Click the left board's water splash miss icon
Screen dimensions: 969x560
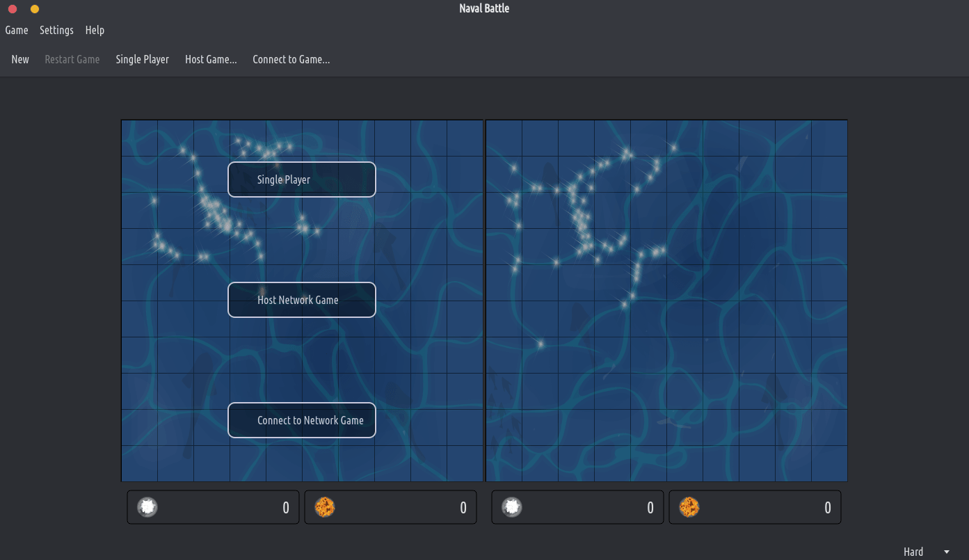147,507
